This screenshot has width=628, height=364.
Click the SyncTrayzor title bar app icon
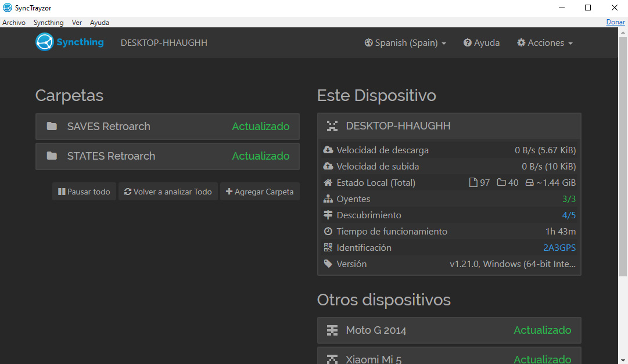[x=7, y=8]
